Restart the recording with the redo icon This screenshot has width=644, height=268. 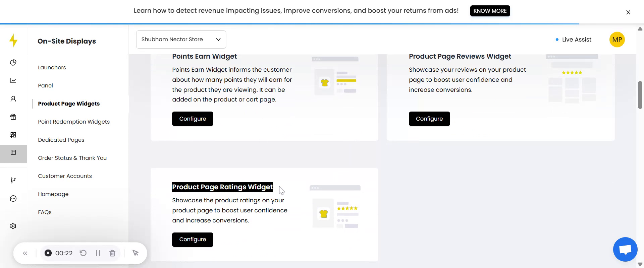point(83,253)
